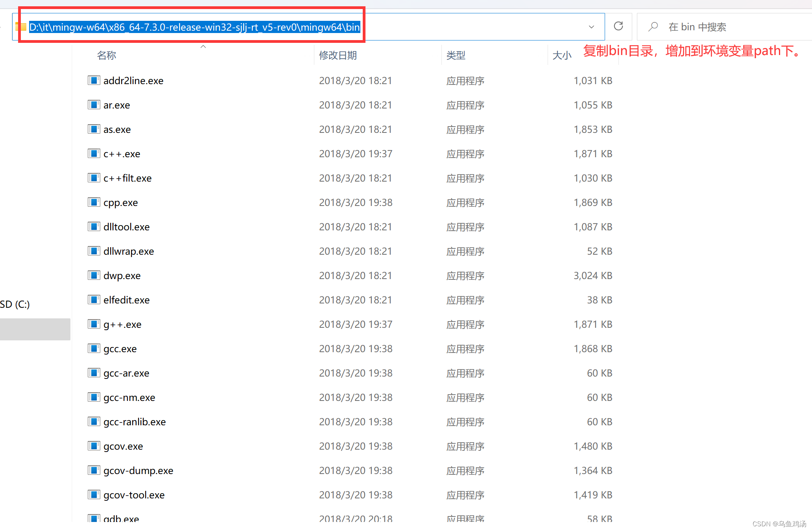Click the gcc.exe file icon
Image resolution: width=812 pixels, height=531 pixels.
[94, 348]
